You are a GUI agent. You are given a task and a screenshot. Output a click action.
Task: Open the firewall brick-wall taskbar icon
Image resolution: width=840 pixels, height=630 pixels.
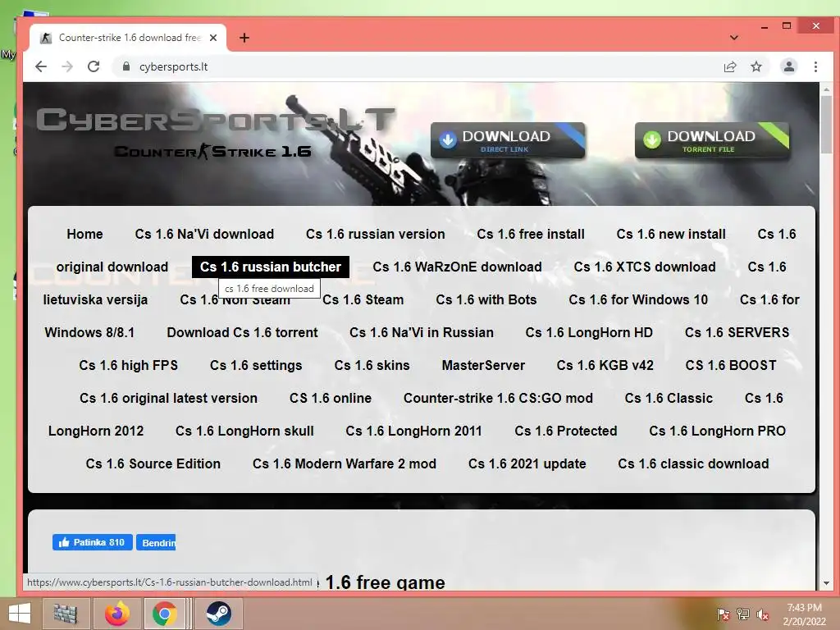(x=66, y=614)
